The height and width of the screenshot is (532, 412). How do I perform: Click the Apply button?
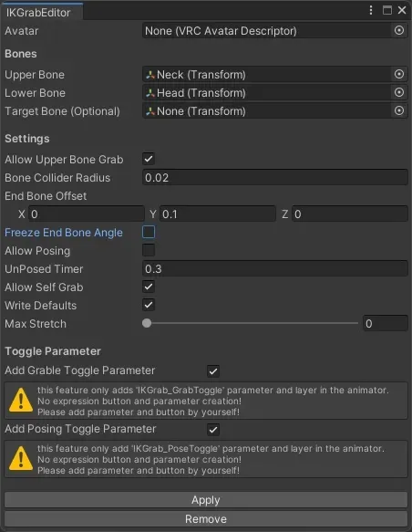tap(206, 500)
